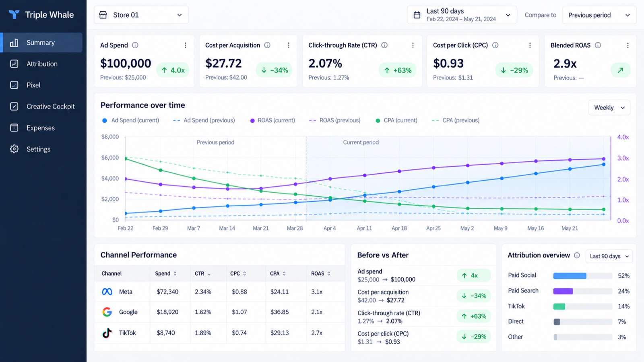Click the Paid Search purple attribution bar
Image resolution: width=644 pixels, height=362 pixels.
click(563, 291)
